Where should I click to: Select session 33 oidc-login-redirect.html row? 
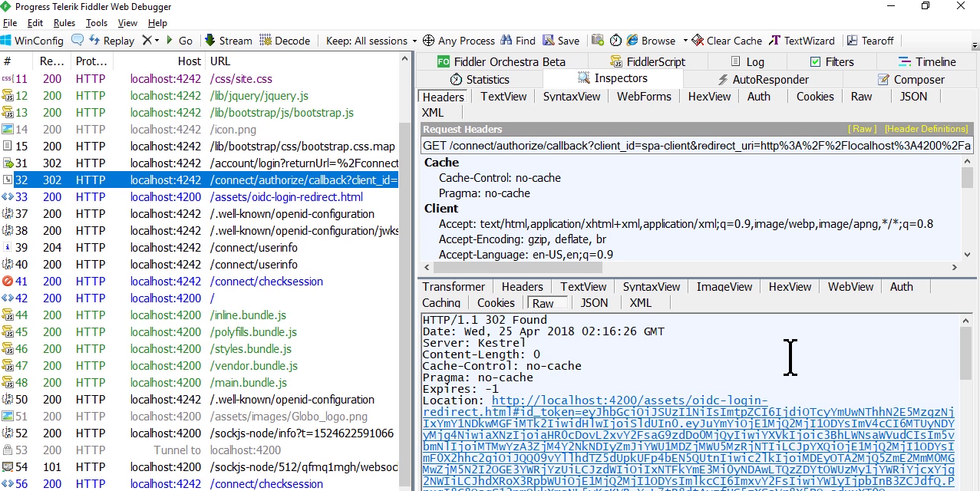click(200, 196)
